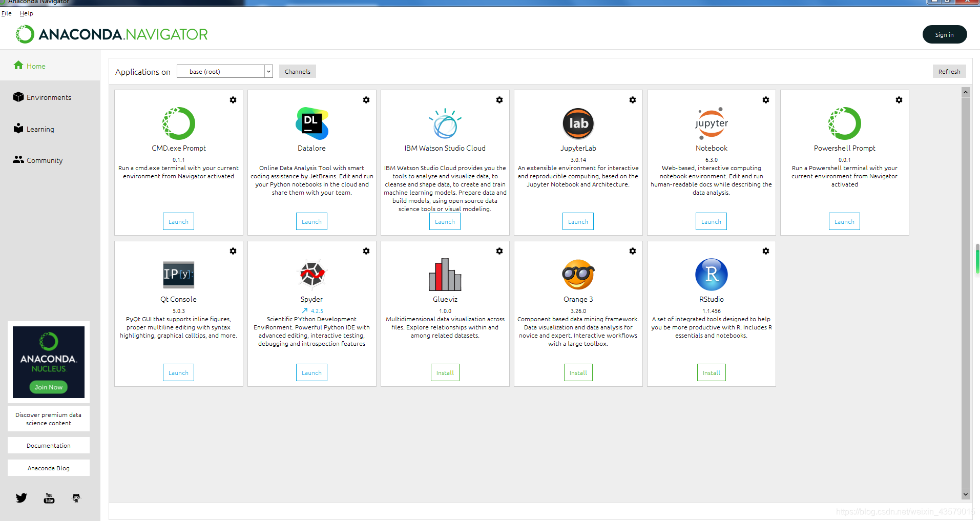Open settings gear on Datalore card
This screenshot has width=980, height=521.
click(x=366, y=100)
